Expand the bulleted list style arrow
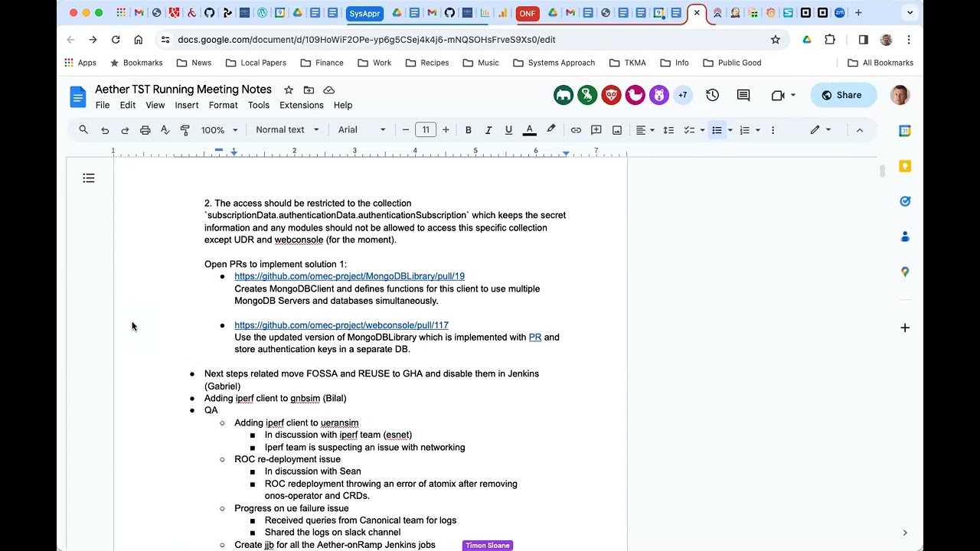 point(730,130)
